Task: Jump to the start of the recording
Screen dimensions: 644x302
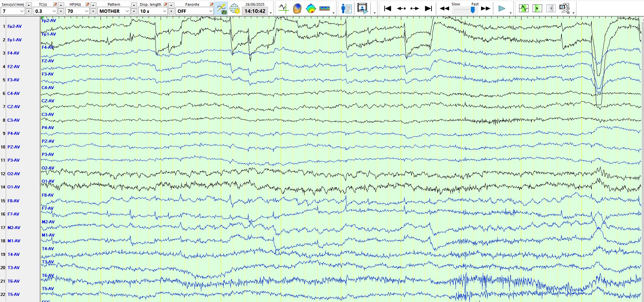Action: [x=387, y=8]
